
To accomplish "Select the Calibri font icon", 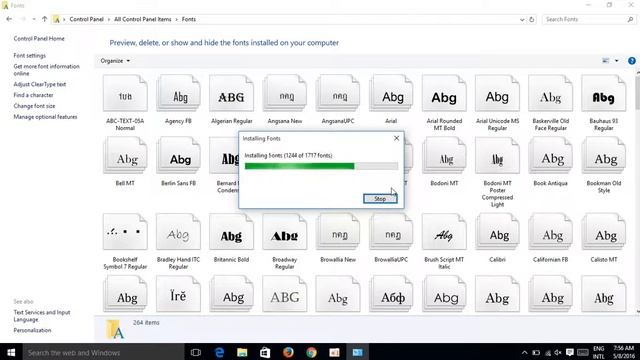I will point(497,232).
